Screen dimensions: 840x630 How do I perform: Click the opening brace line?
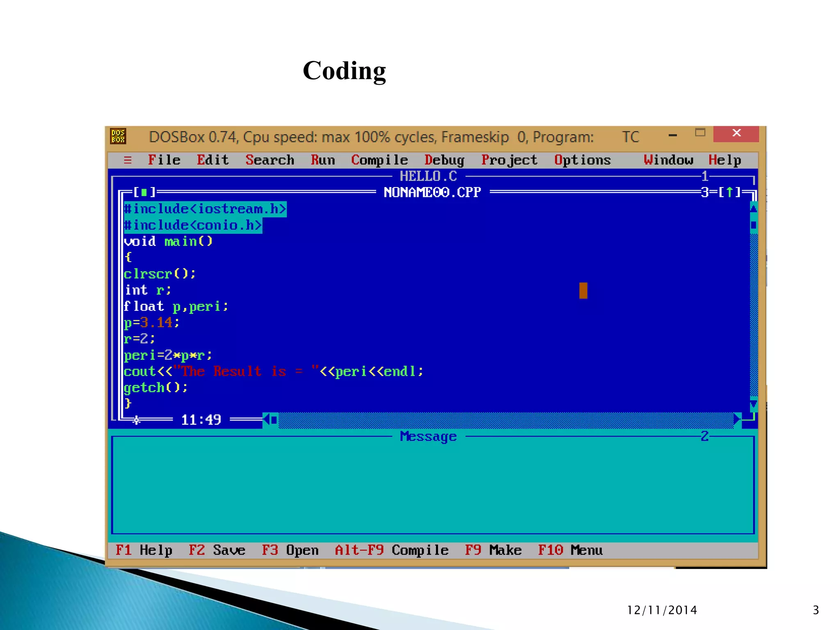[x=128, y=258]
